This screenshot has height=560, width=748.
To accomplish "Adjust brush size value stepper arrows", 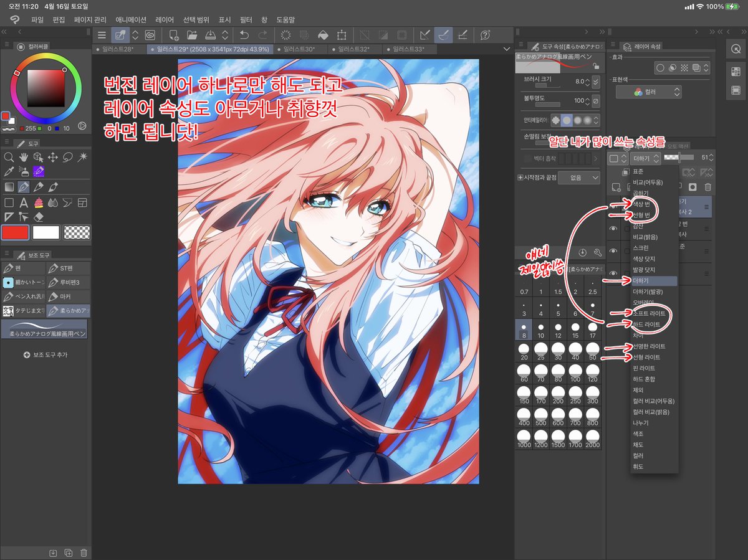I will 587,82.
